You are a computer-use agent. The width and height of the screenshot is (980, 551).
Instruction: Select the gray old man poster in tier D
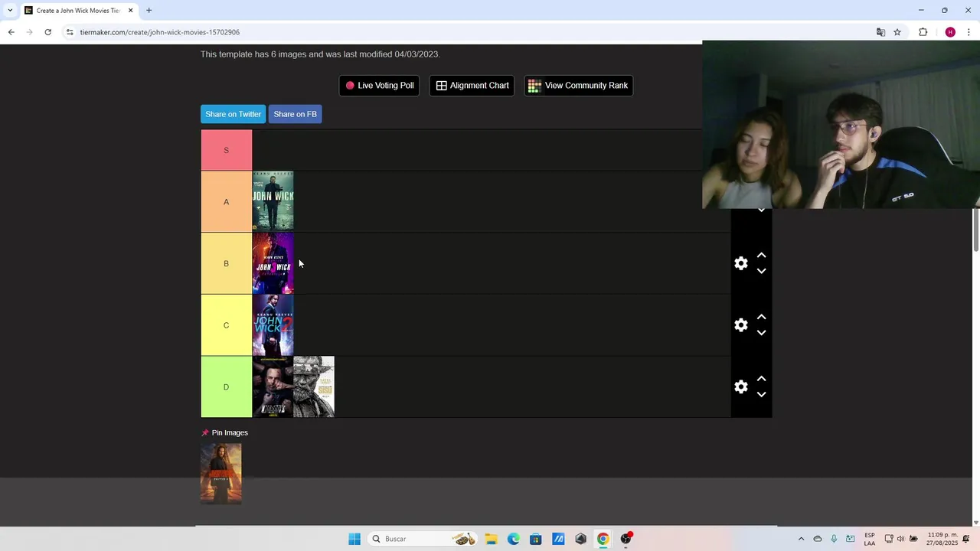pyautogui.click(x=314, y=386)
